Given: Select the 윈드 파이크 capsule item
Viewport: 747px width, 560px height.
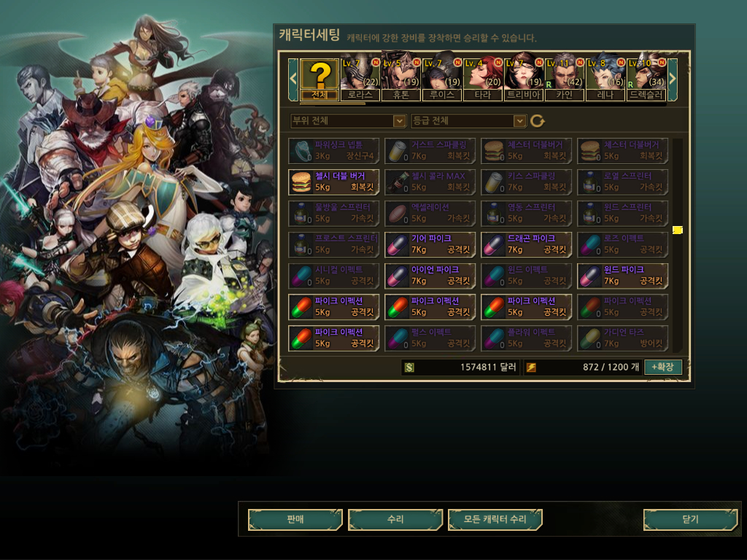Looking at the screenshot, I should pyautogui.click(x=622, y=276).
